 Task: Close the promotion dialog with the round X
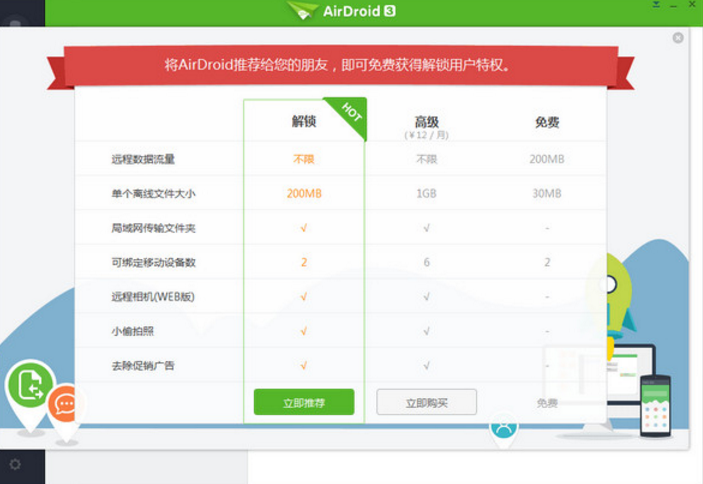678,38
